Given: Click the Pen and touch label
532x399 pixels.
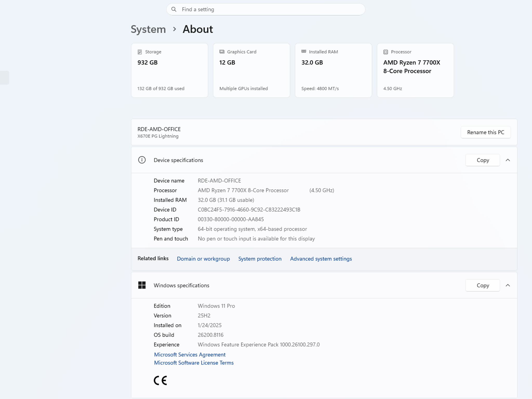Looking at the screenshot, I should 171,238.
